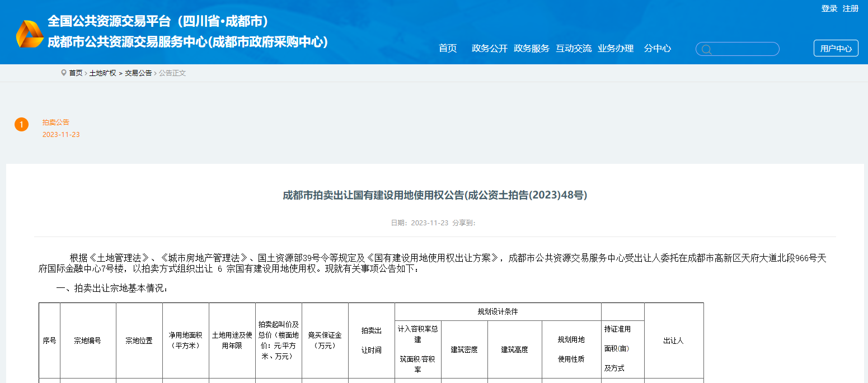Click the search magnifier icon
The height and width of the screenshot is (383, 868).
coord(706,49)
